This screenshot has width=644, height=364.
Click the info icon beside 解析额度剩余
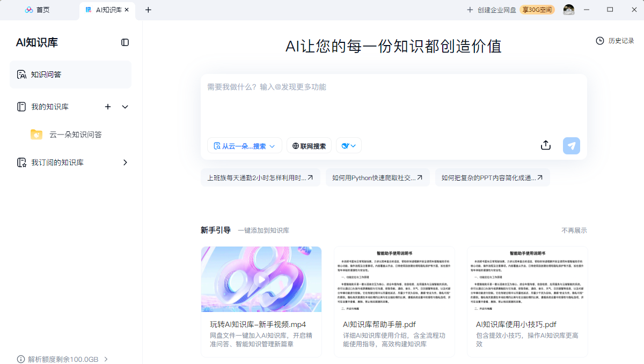[21, 359]
